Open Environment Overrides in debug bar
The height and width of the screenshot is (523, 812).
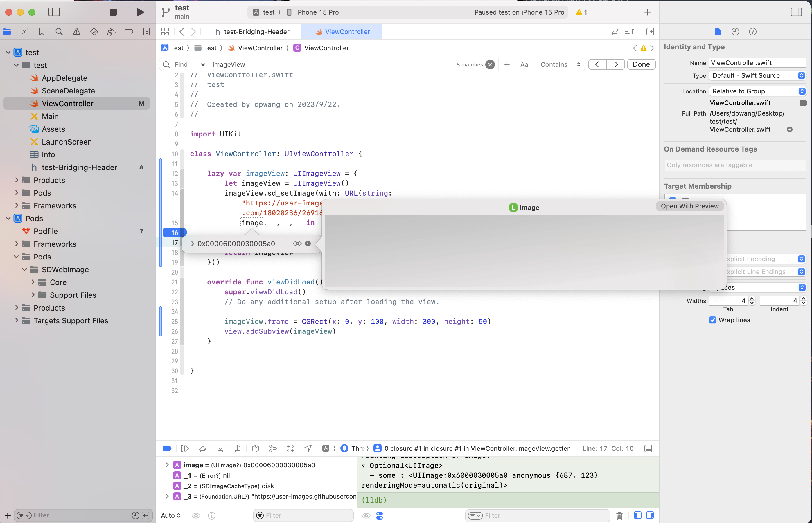(290, 448)
